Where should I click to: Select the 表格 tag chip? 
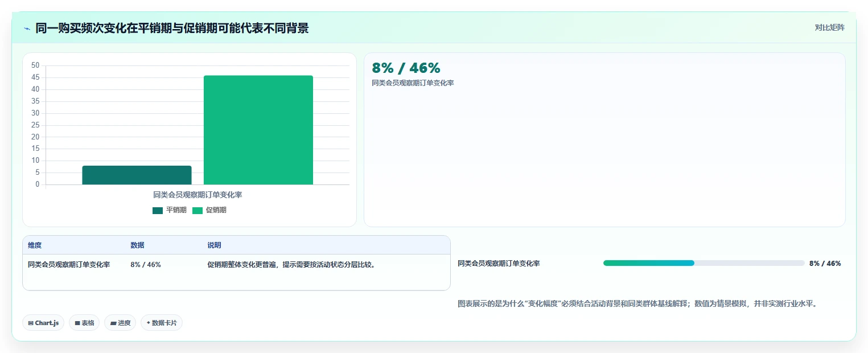[84, 323]
